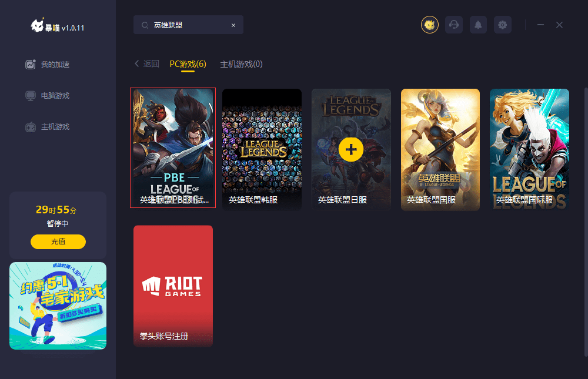Screen dimensions: 588x379
Task: Open the 英雄联盟韩服 game card
Action: pyautogui.click(x=262, y=149)
